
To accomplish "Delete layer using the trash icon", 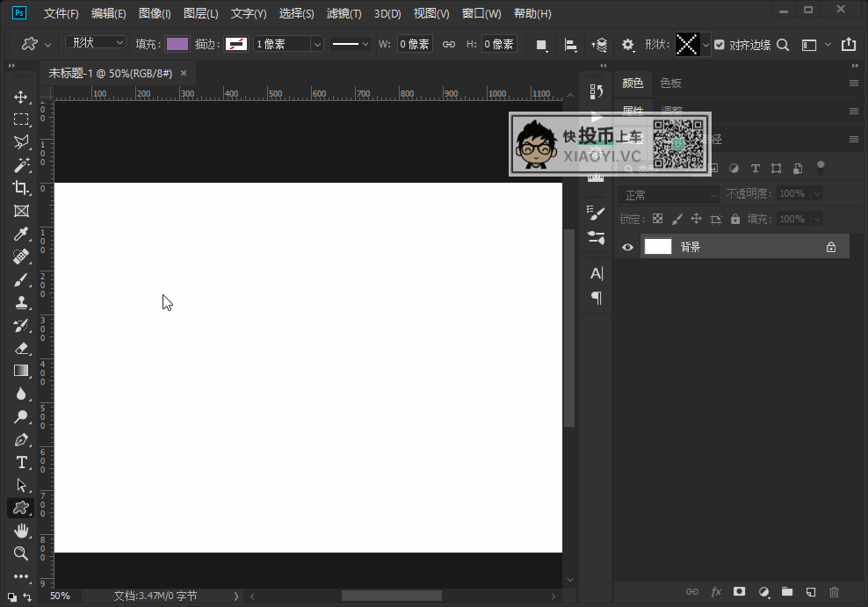I will [x=835, y=592].
